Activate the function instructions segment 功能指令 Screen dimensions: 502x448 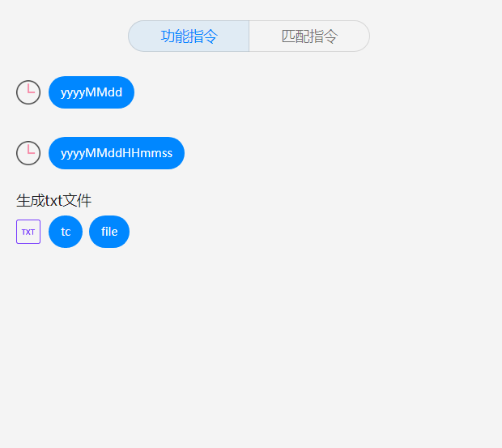189,36
